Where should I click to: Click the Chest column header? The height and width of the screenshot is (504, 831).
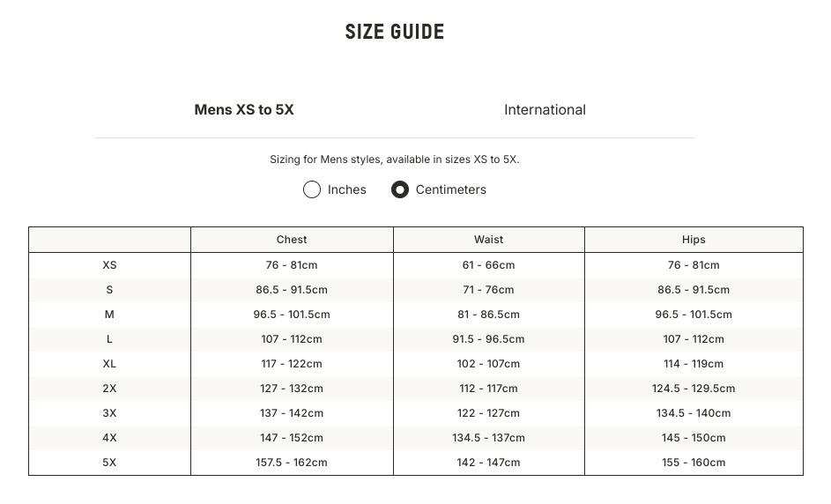[x=292, y=240]
